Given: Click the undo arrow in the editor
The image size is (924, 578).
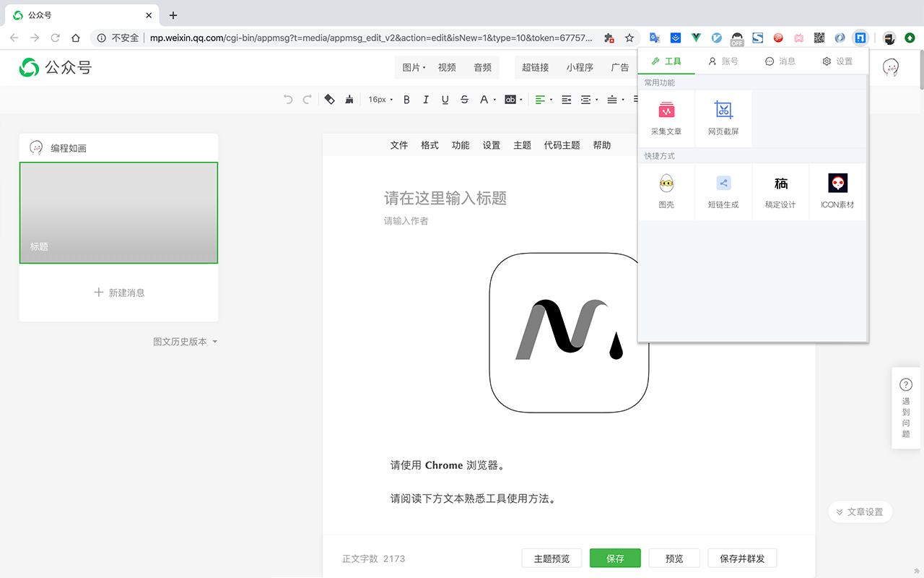Looking at the screenshot, I should click(289, 99).
